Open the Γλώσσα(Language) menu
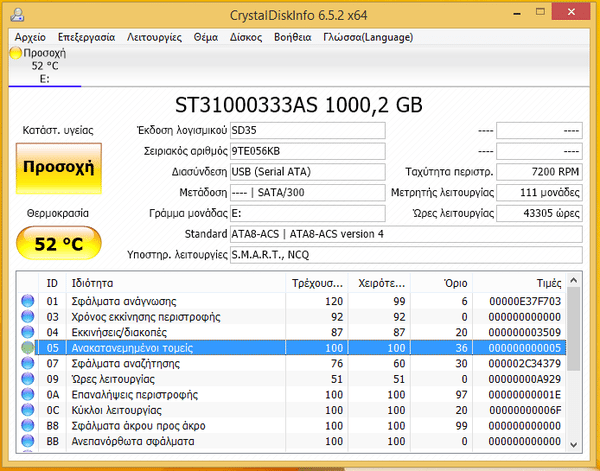 (368, 37)
